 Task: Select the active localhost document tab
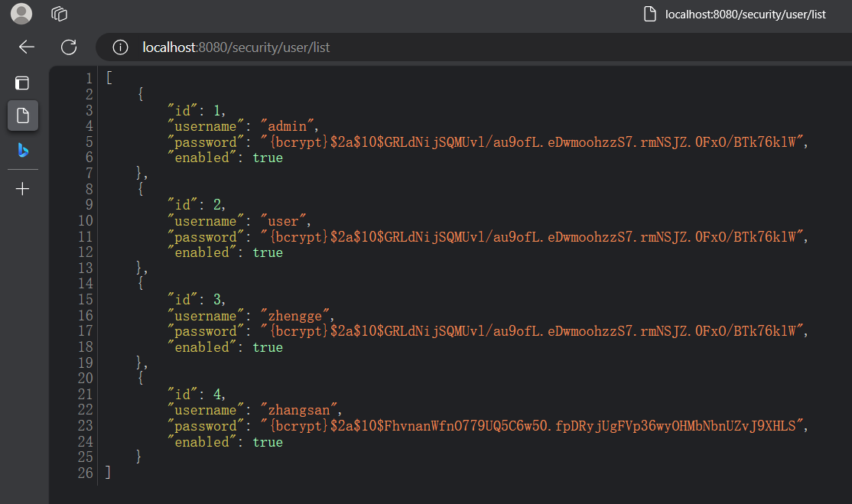[x=23, y=115]
